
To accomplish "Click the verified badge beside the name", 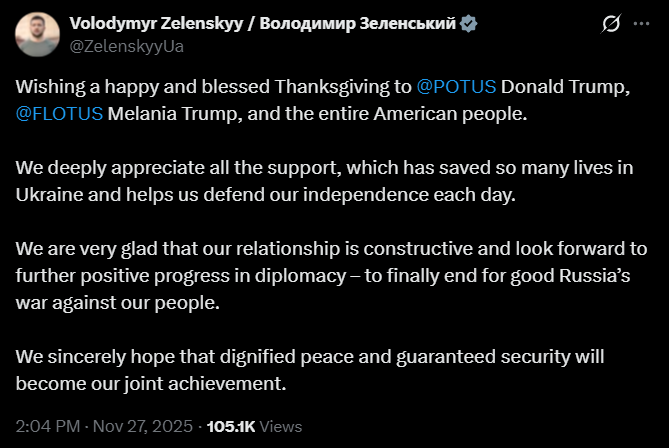I will click(x=470, y=24).
